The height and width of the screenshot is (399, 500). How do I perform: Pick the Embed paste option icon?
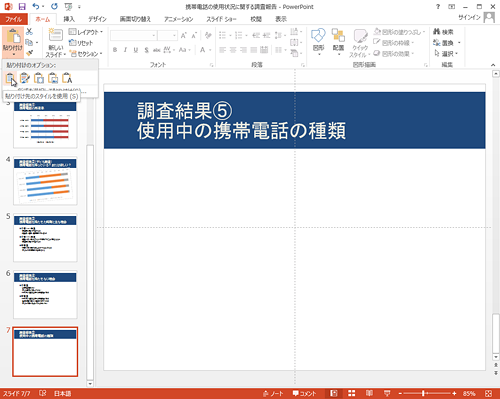[39, 78]
